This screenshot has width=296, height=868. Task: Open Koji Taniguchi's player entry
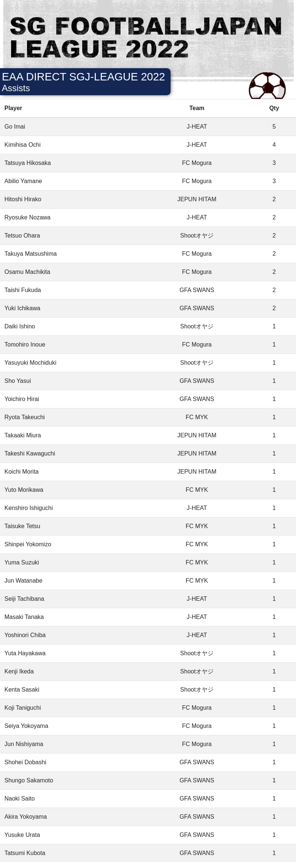coord(23,708)
